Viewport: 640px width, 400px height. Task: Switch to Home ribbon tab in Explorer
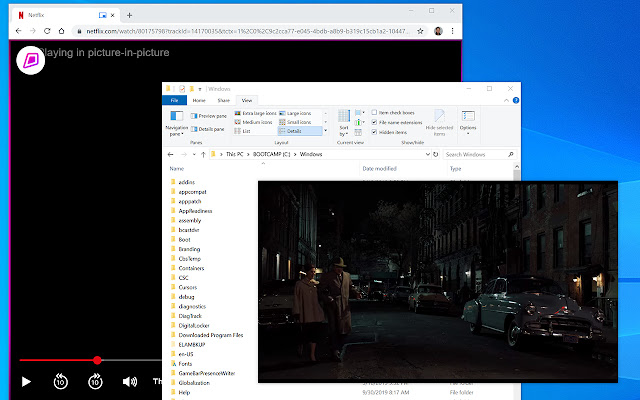pos(199,100)
